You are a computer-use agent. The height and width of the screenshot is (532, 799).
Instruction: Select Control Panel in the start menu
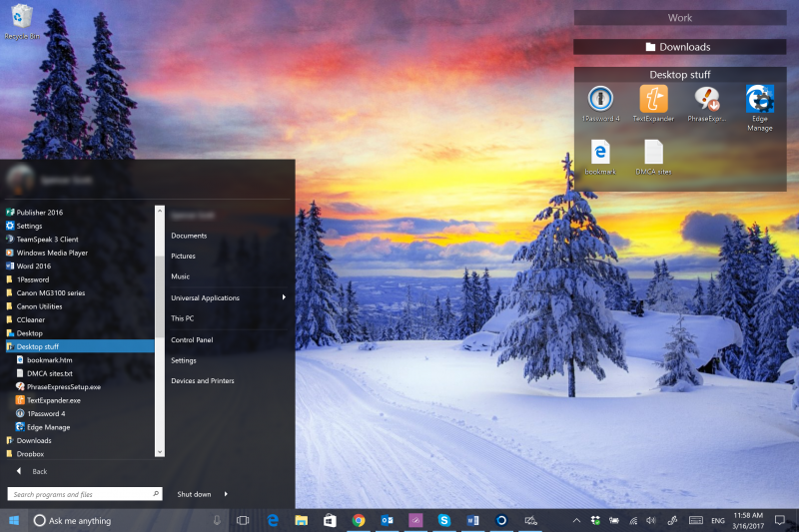click(x=192, y=339)
